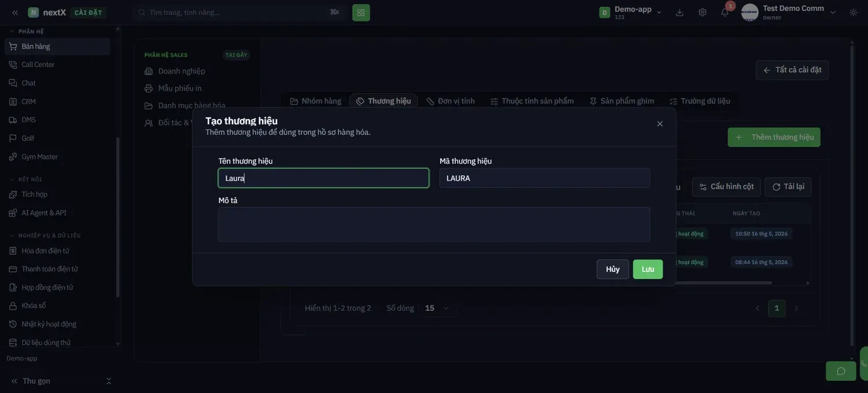Switch to Thuộc tính sản phẩm tab
Screen dimensions: 868x393
tap(532, 101)
